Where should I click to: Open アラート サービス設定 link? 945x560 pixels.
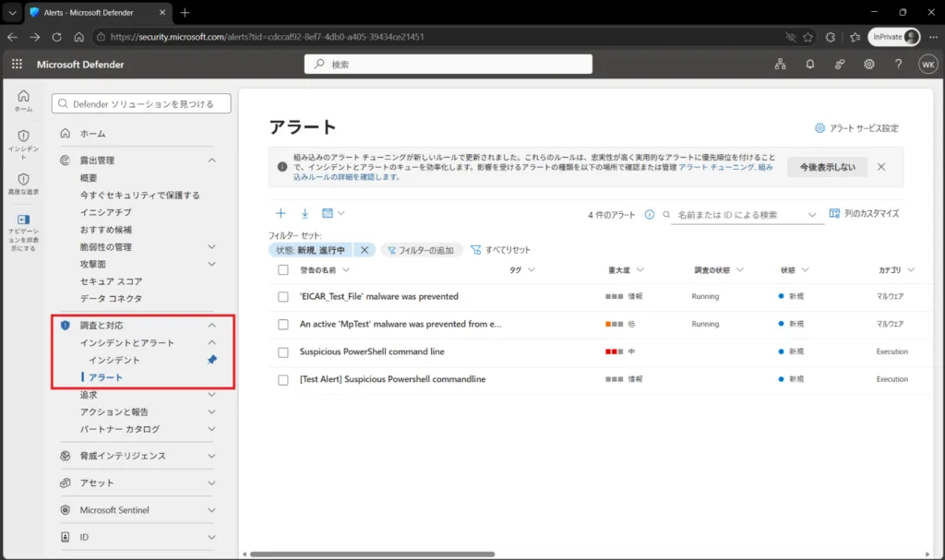856,128
